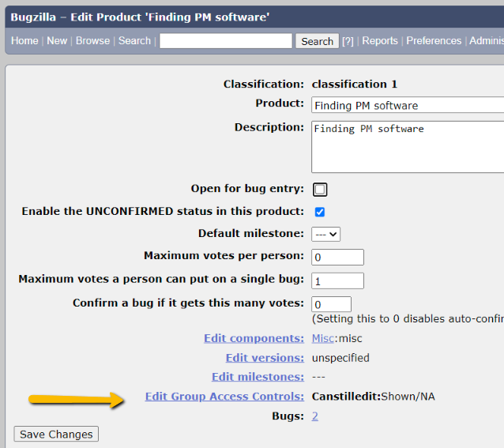The height and width of the screenshot is (448, 504).
Task: Open the Edit versions link
Action: pyautogui.click(x=265, y=358)
